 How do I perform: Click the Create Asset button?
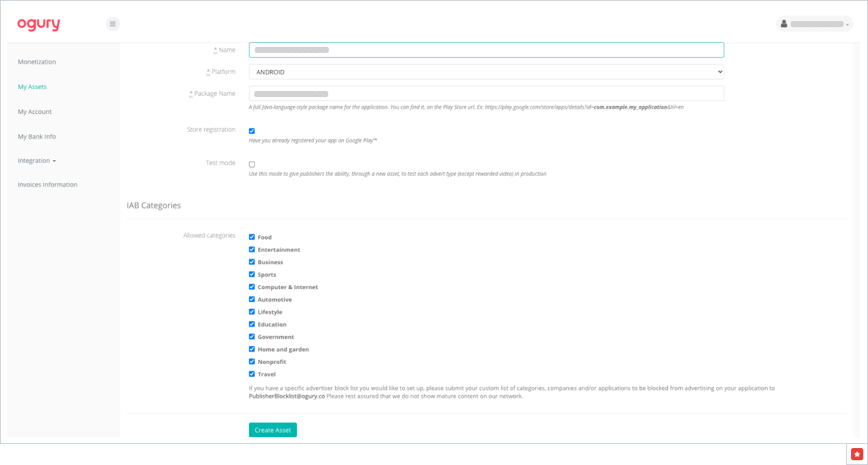[273, 430]
